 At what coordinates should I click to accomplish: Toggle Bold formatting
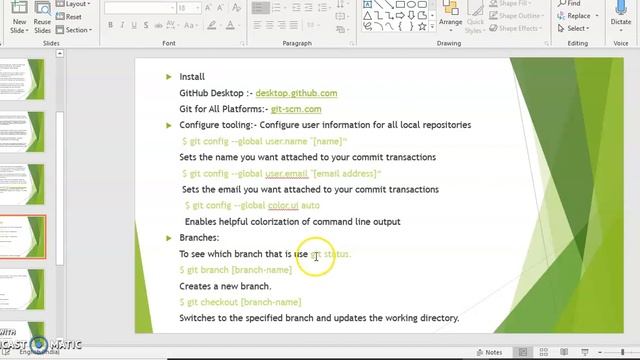point(110,25)
